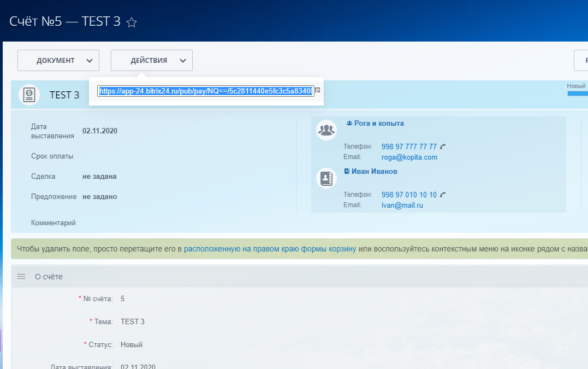Call company phone 998 97 777 77 77
Image resolution: width=588 pixels, height=369 pixels.
409,147
